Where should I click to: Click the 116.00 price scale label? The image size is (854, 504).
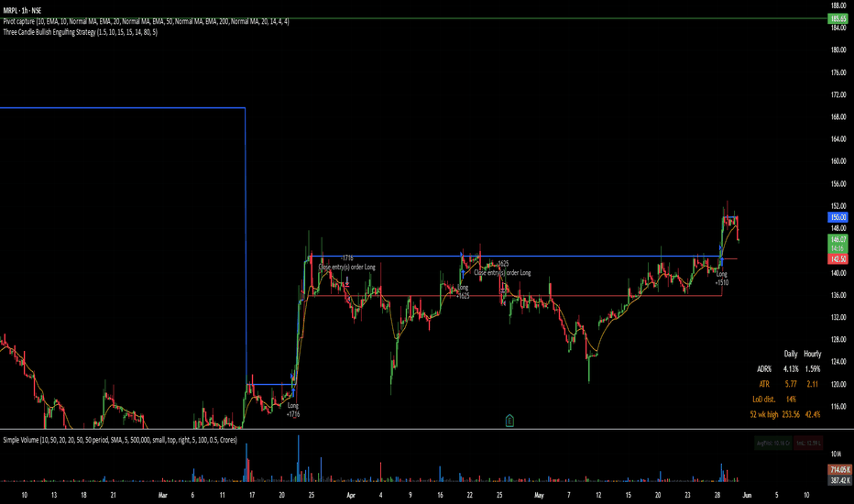(x=838, y=407)
